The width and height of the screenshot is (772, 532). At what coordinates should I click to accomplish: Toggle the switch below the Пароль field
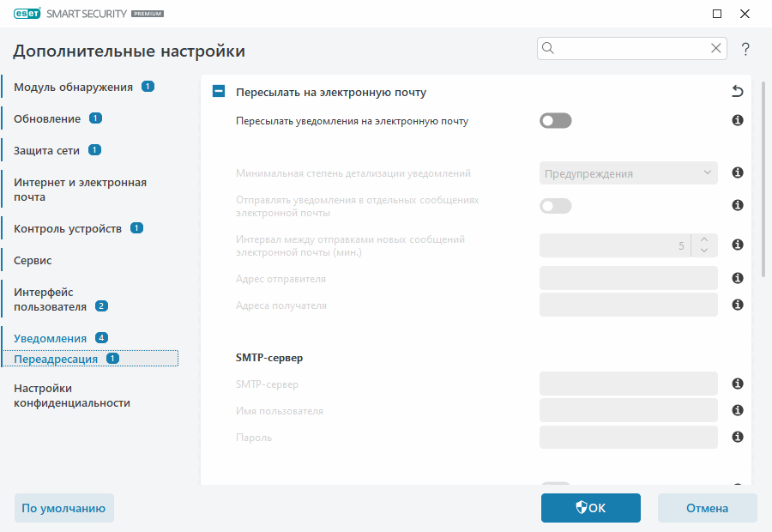[x=555, y=485]
